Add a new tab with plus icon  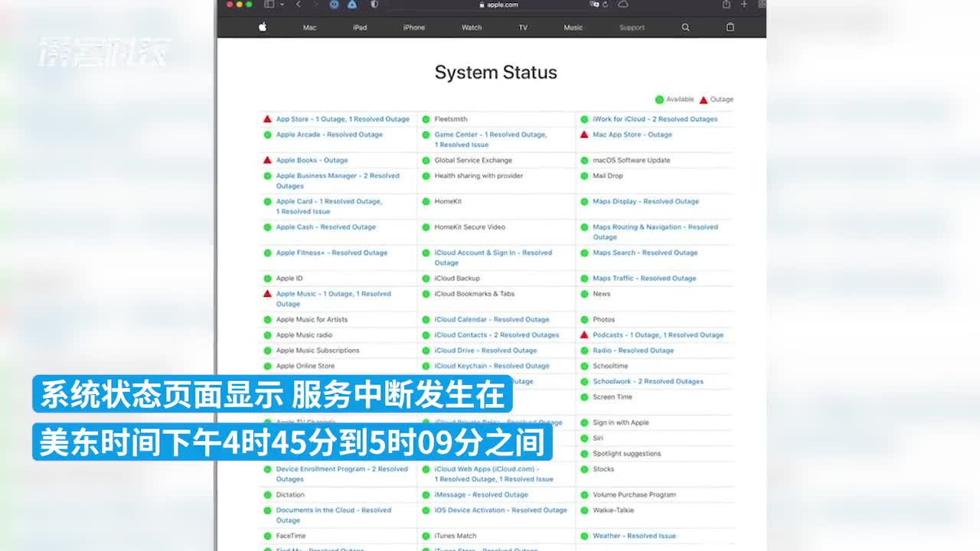click(x=743, y=4)
